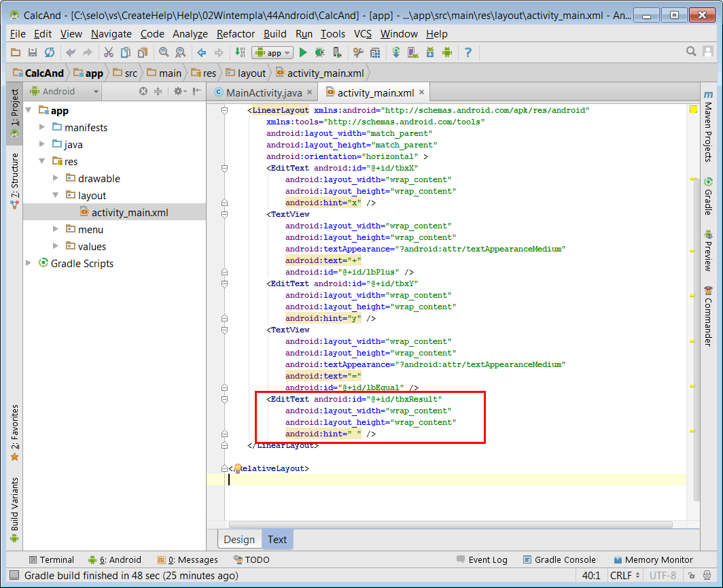Click the layout breadcrumb in navigation bar
This screenshot has height=588, width=723.
pos(246,73)
